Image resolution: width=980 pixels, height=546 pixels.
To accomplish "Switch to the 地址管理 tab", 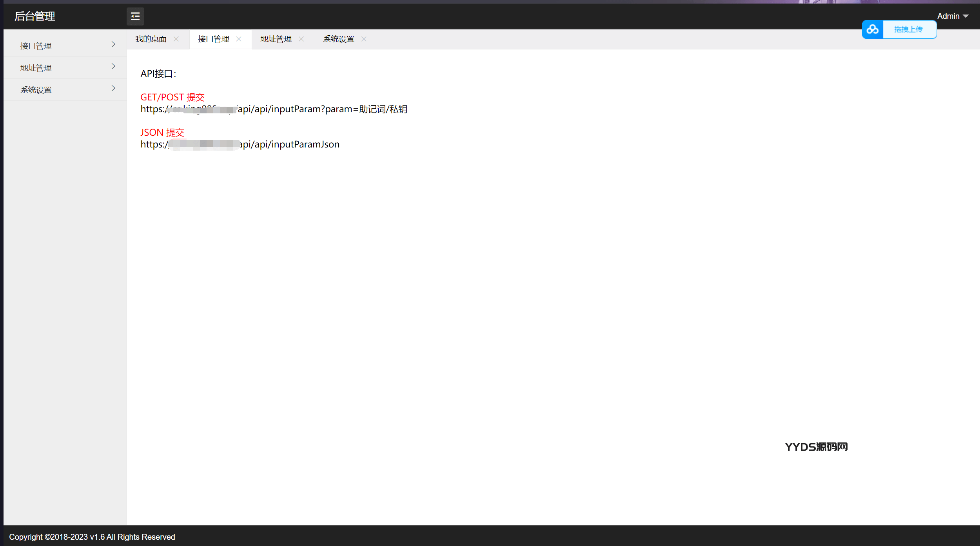I will 276,39.
